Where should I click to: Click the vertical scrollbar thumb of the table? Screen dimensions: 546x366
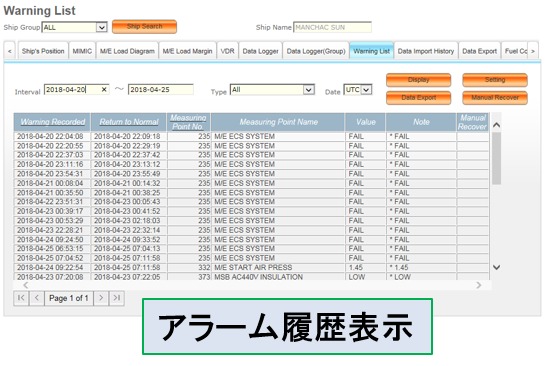pyautogui.click(x=497, y=158)
